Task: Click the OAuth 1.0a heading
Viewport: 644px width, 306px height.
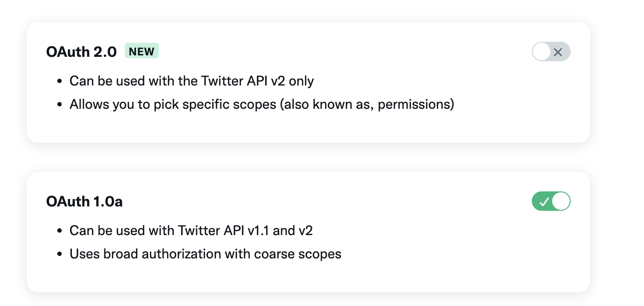Action: tap(85, 202)
